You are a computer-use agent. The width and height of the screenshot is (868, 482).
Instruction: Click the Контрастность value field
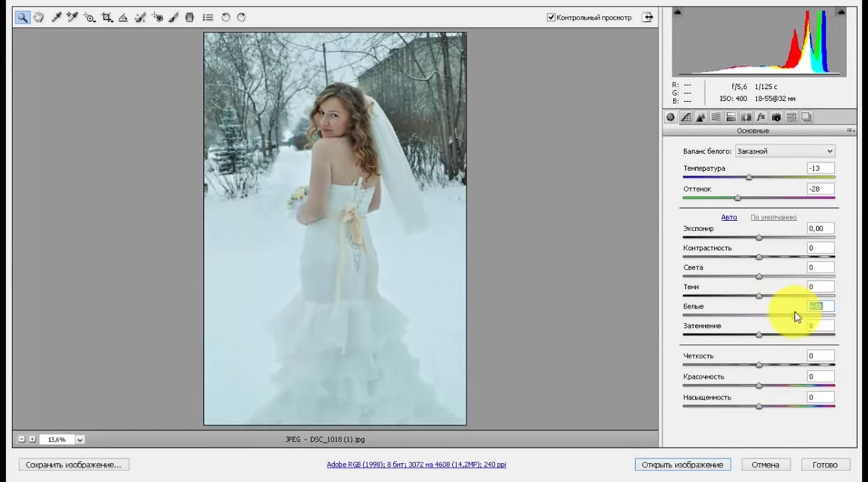point(821,248)
